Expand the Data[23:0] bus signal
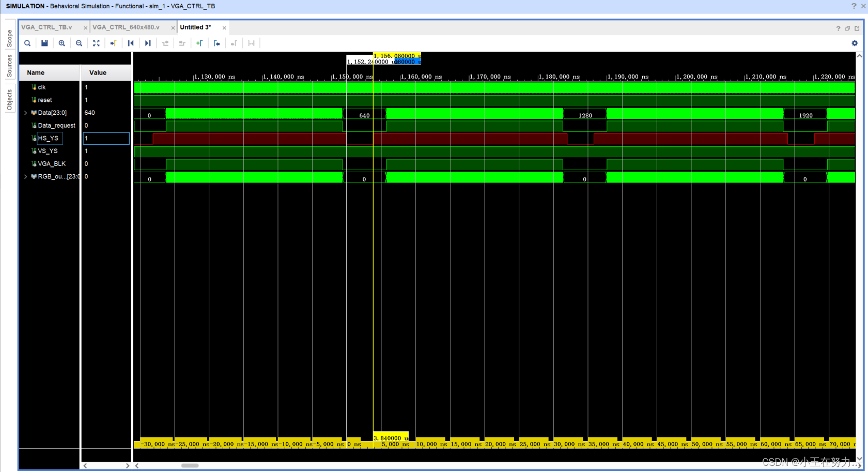The width and height of the screenshot is (868, 472). 25,113
